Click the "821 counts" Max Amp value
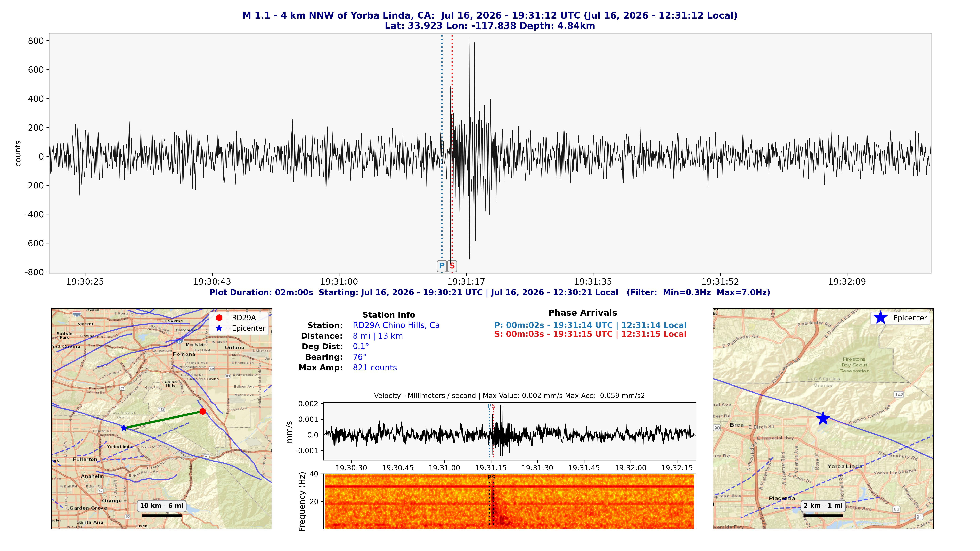Viewport: 980px width, 551px height. 375,368
